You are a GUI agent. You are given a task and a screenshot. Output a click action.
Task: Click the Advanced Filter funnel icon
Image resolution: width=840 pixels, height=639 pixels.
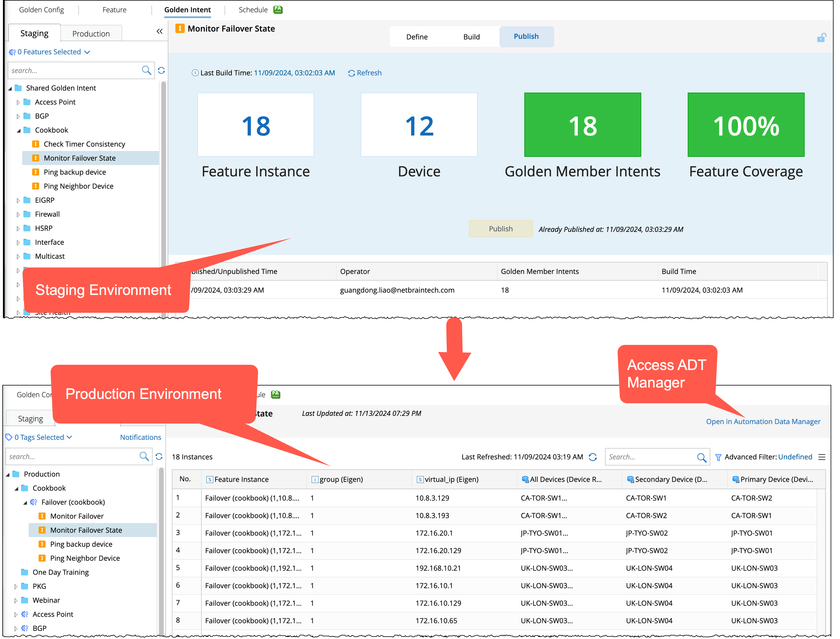click(718, 457)
